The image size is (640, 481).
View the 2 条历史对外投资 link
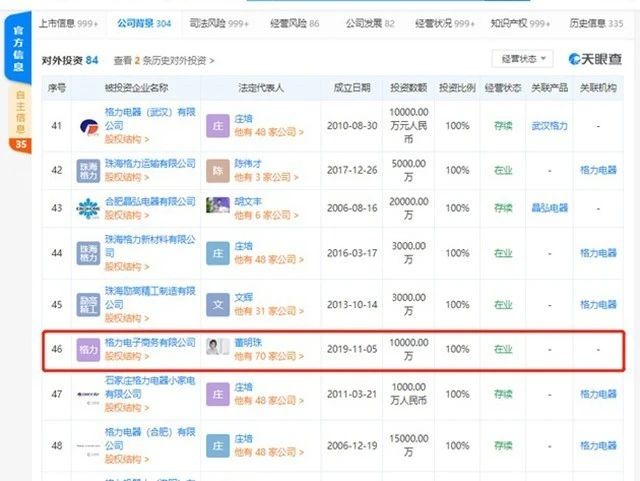164,61
